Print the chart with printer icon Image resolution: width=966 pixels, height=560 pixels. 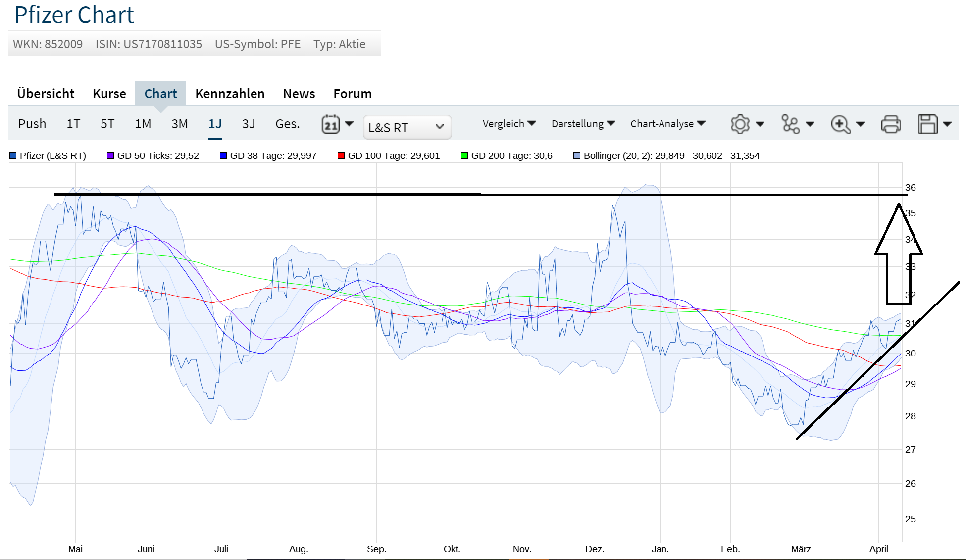(891, 124)
